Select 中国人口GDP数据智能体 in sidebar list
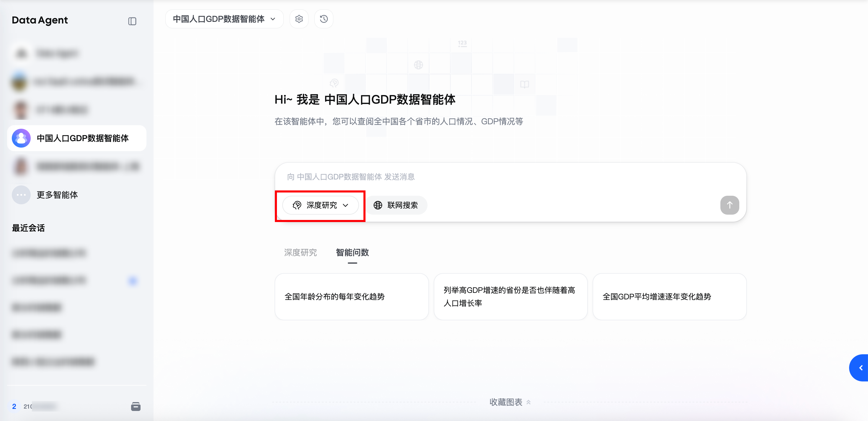The height and width of the screenshot is (421, 868). (83, 138)
